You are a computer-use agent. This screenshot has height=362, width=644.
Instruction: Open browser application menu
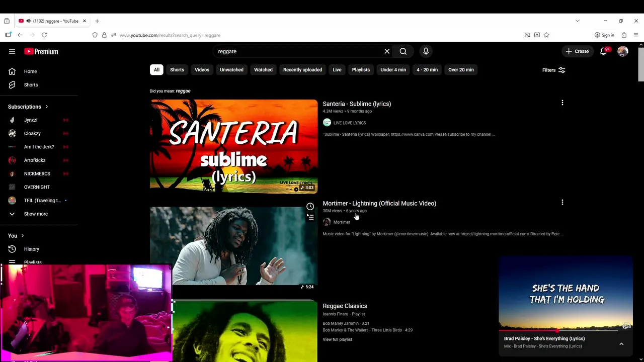pyautogui.click(x=636, y=35)
